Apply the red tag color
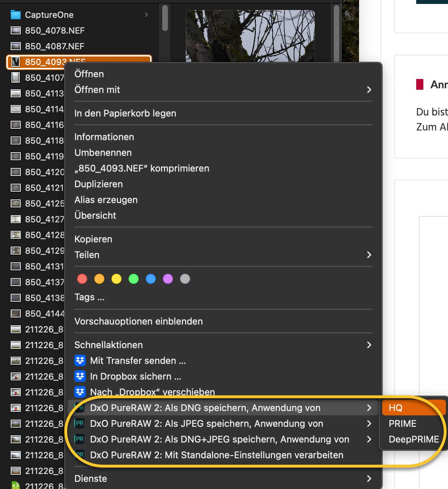Image resolution: width=448 pixels, height=489 pixels. [82, 279]
